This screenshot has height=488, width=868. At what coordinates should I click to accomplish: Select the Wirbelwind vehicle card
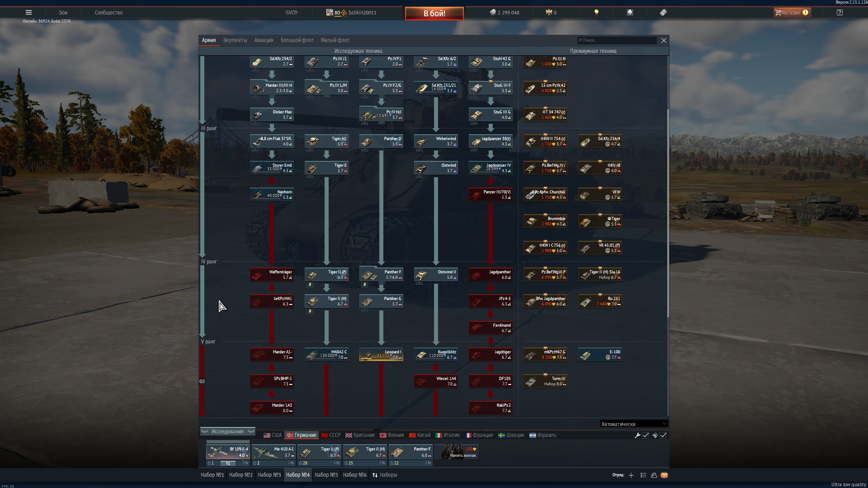436,141
